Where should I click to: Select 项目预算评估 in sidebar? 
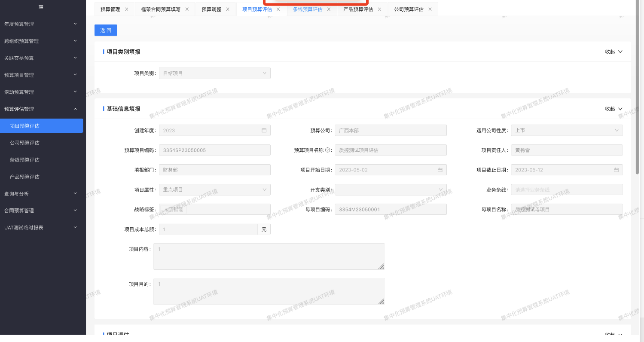tap(42, 126)
